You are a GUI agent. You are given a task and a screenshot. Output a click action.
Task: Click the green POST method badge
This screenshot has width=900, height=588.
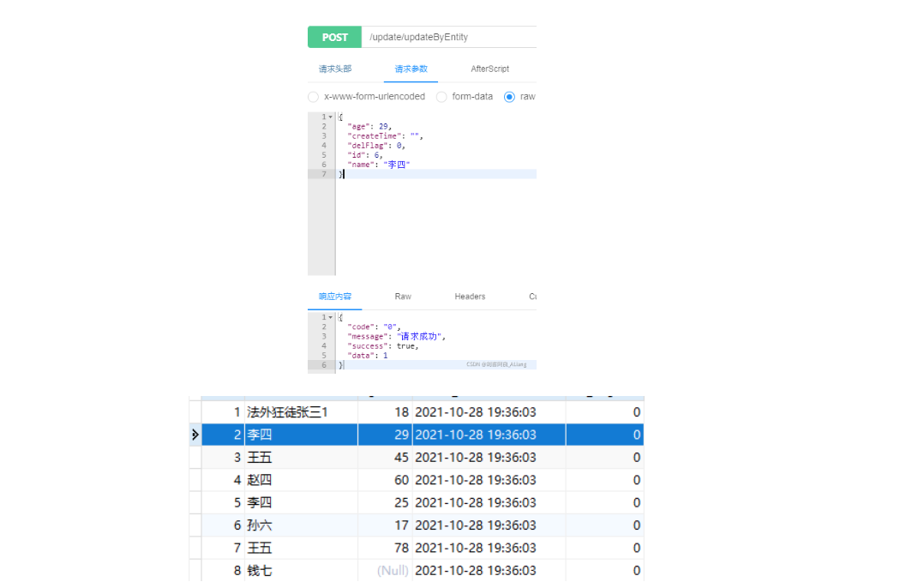click(334, 37)
